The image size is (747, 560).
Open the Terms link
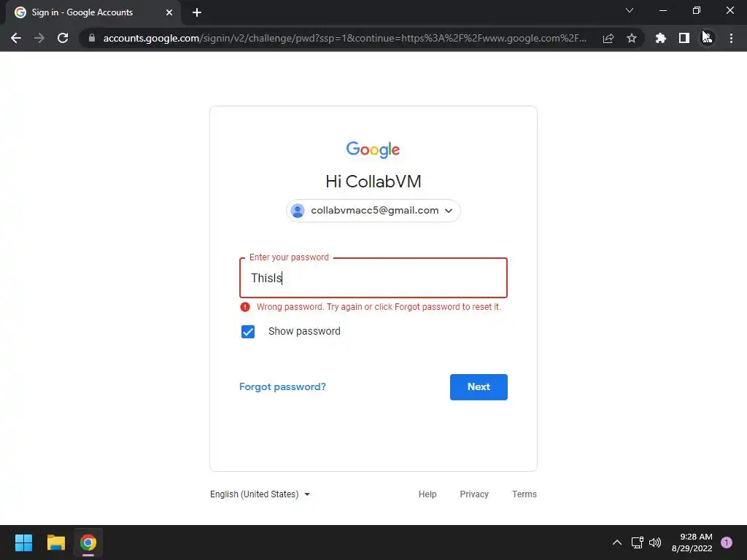(525, 494)
